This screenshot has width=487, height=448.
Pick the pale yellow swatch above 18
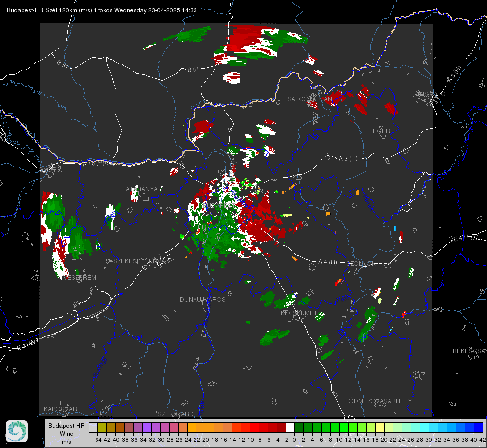(380, 427)
